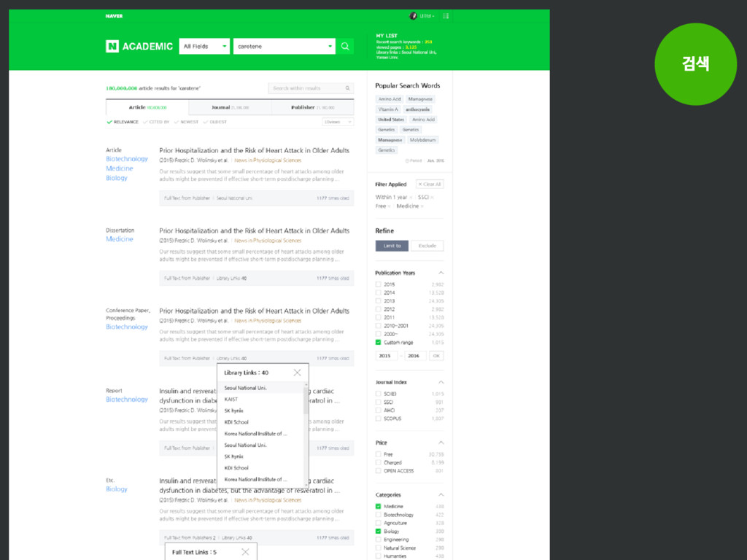Check the 2015 publication year box
The image size is (747, 560).
click(379, 284)
